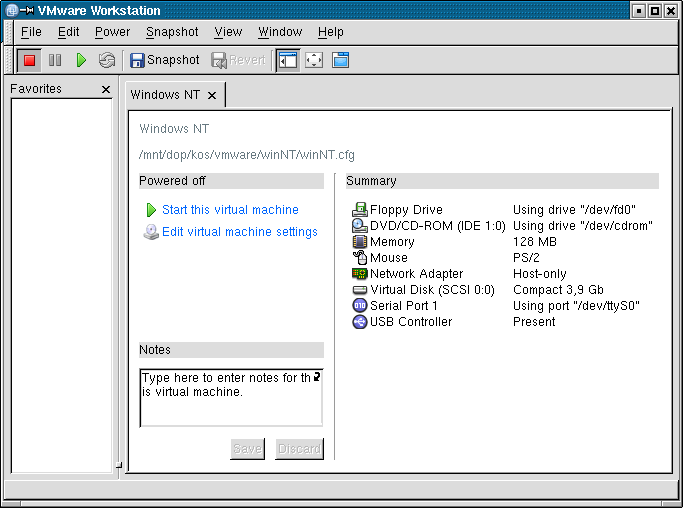The width and height of the screenshot is (683, 508).
Task: Click the green arrow beside Start this virtual machine
Action: pyautogui.click(x=151, y=210)
